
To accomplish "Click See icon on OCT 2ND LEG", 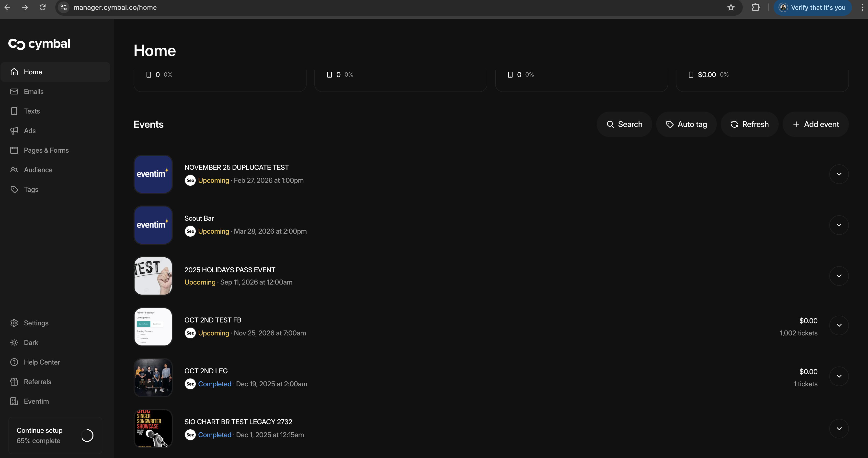I will click(x=190, y=384).
